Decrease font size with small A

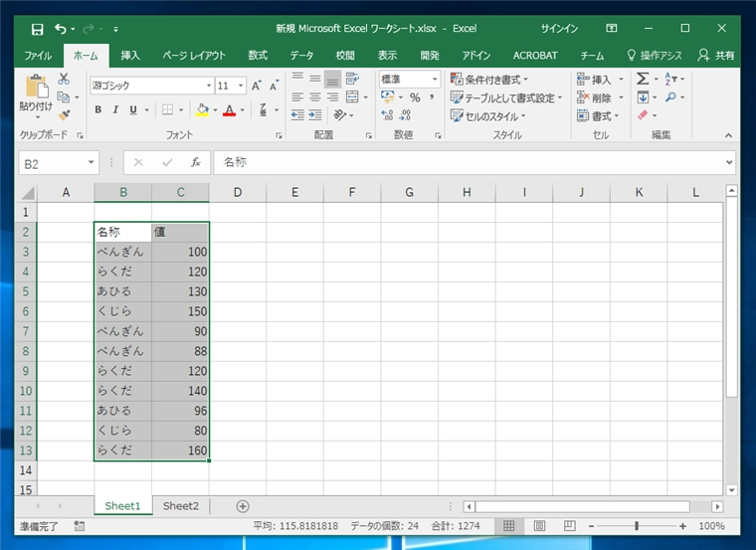[x=274, y=86]
